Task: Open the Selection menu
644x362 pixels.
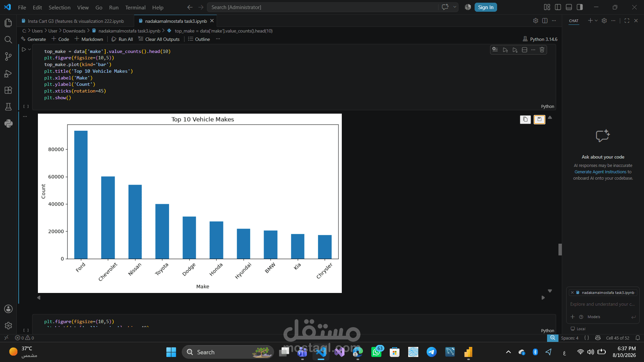Action: [59, 7]
